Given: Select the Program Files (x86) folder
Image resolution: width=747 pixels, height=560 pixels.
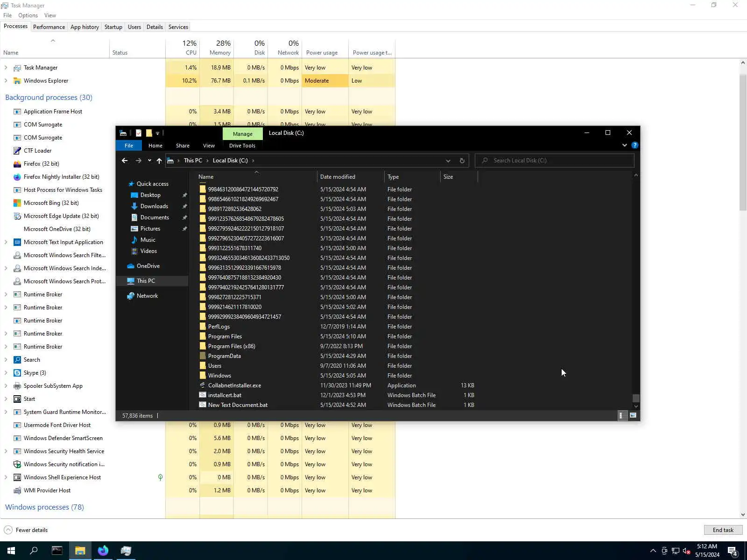Looking at the screenshot, I should [232, 346].
